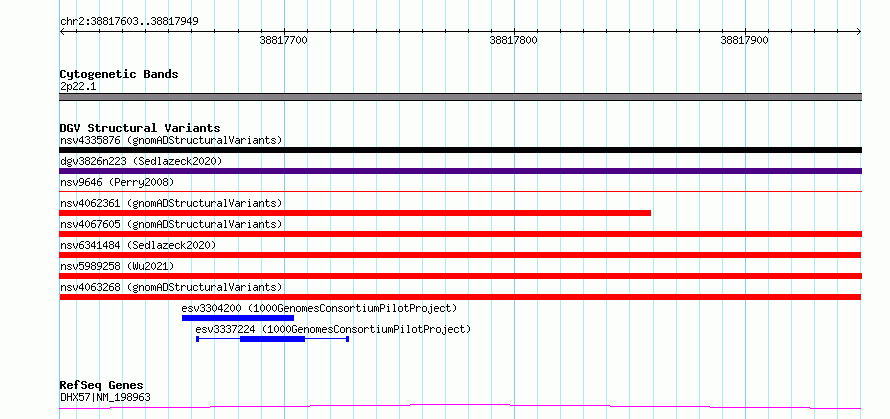The image size is (890, 419).
Task: Open the nsv9646 (Perry2008) label
Action: (x=117, y=182)
